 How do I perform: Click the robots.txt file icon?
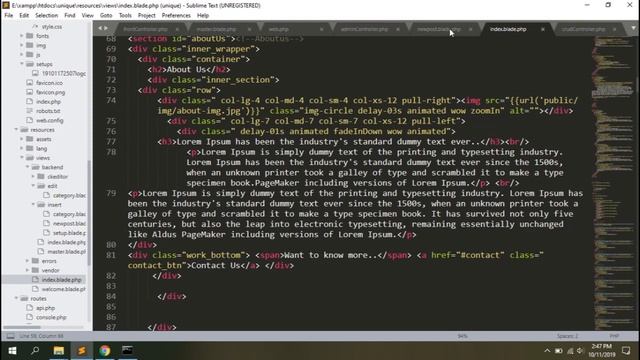coord(29,111)
